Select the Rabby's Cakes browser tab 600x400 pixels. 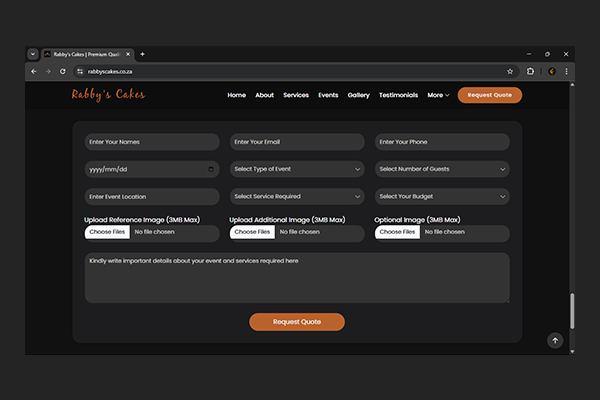[x=87, y=54]
